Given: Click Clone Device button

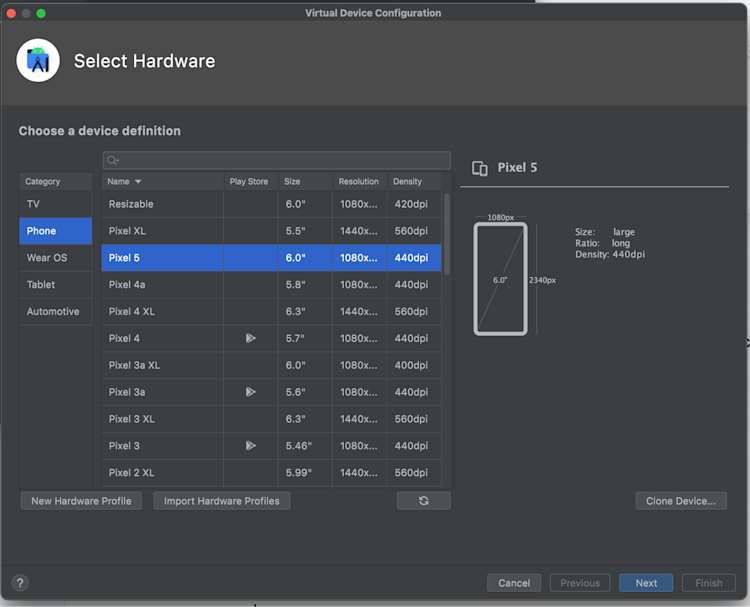Looking at the screenshot, I should coord(681,501).
